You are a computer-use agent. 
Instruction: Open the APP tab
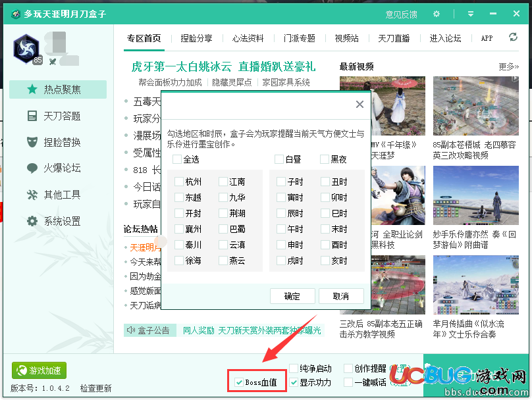[487, 38]
